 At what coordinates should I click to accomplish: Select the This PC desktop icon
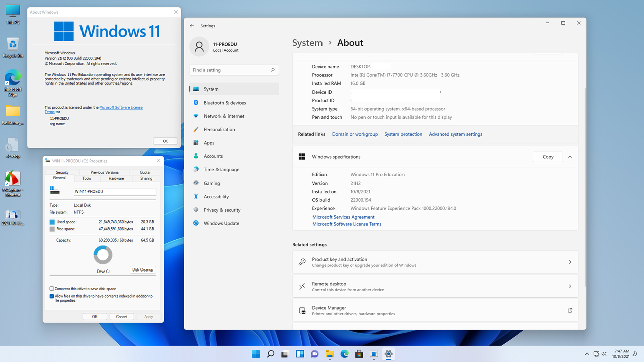(x=13, y=14)
